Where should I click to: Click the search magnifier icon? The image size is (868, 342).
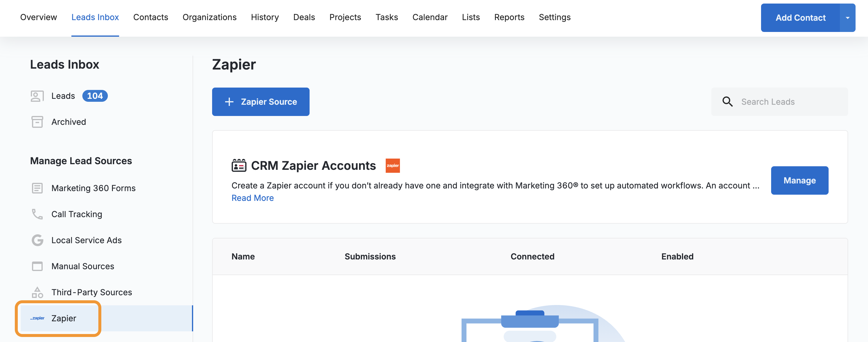(x=727, y=102)
